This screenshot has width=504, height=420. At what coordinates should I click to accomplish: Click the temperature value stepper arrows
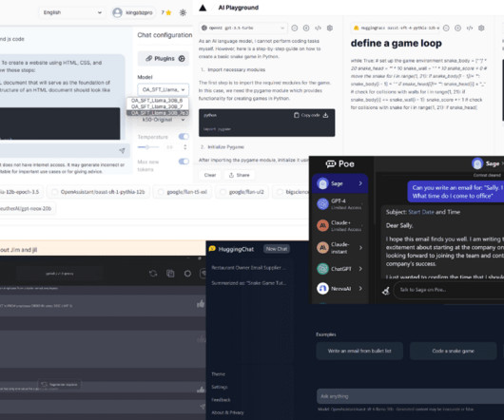pyautogui.click(x=184, y=147)
